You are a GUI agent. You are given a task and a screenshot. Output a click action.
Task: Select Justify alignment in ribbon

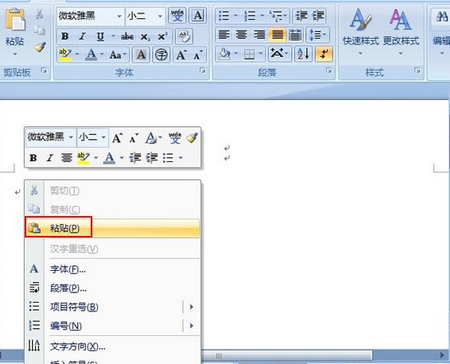277,35
